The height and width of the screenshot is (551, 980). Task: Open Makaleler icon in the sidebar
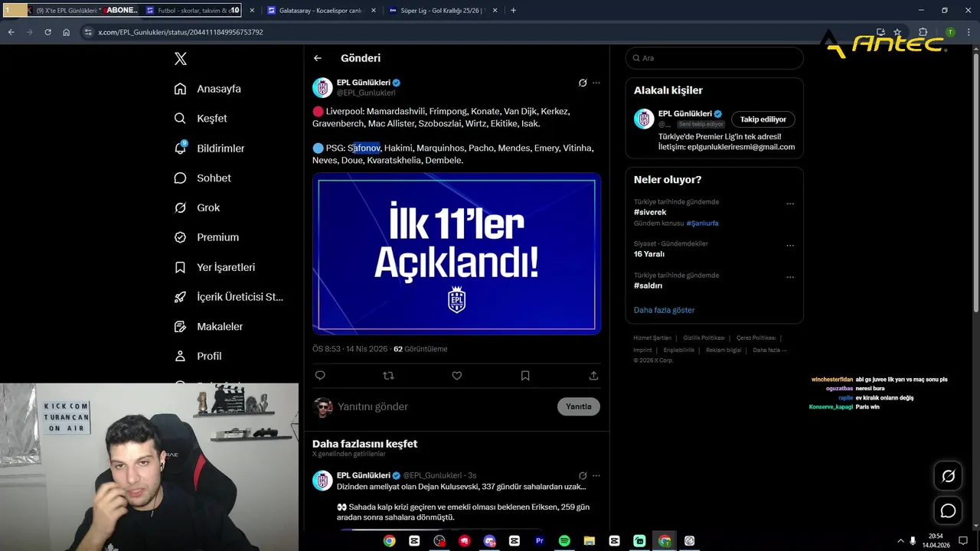pyautogui.click(x=180, y=327)
